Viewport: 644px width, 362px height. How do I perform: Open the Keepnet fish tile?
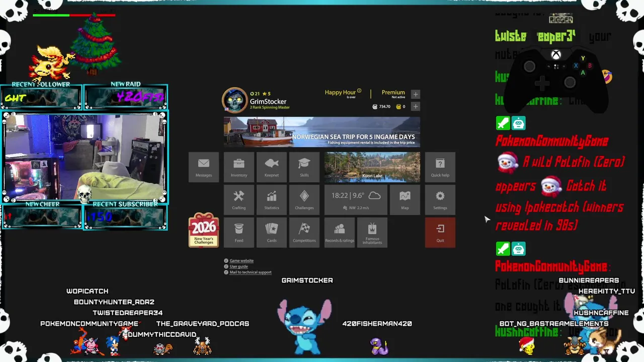pyautogui.click(x=272, y=167)
